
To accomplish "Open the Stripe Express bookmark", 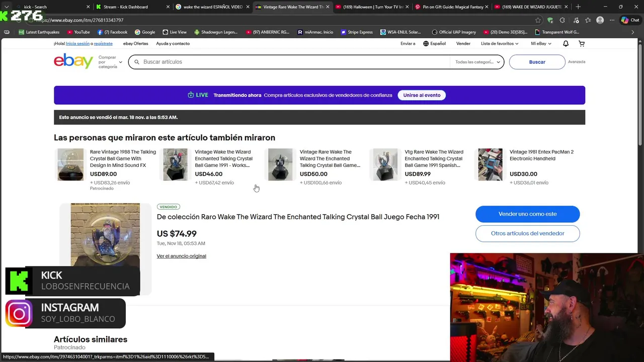I will point(357,32).
